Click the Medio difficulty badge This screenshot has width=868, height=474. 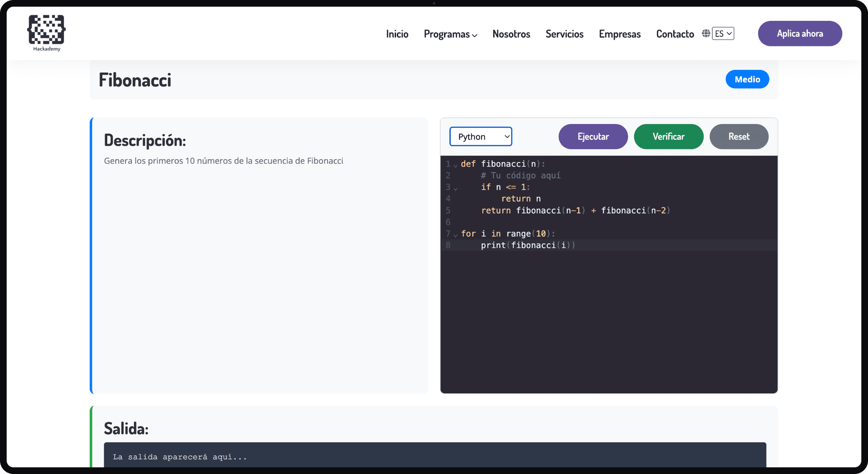(x=747, y=79)
